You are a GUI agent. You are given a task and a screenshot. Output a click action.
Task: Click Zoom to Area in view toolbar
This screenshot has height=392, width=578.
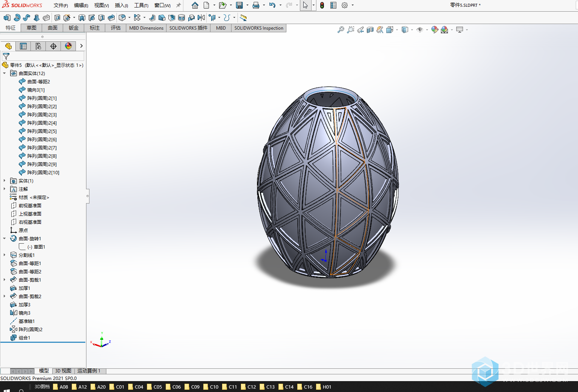tap(351, 30)
